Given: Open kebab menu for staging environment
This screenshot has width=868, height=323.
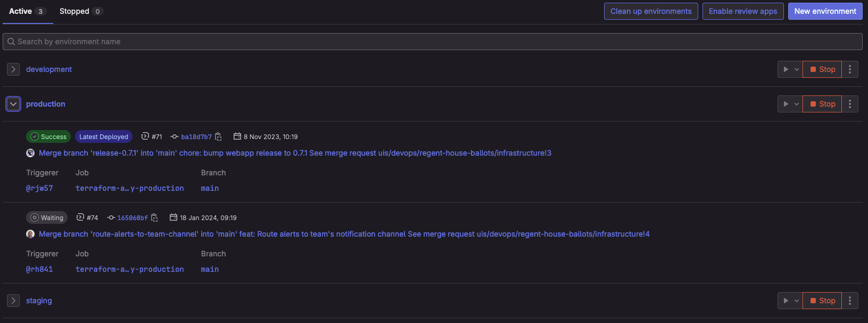Looking at the screenshot, I should (850, 301).
